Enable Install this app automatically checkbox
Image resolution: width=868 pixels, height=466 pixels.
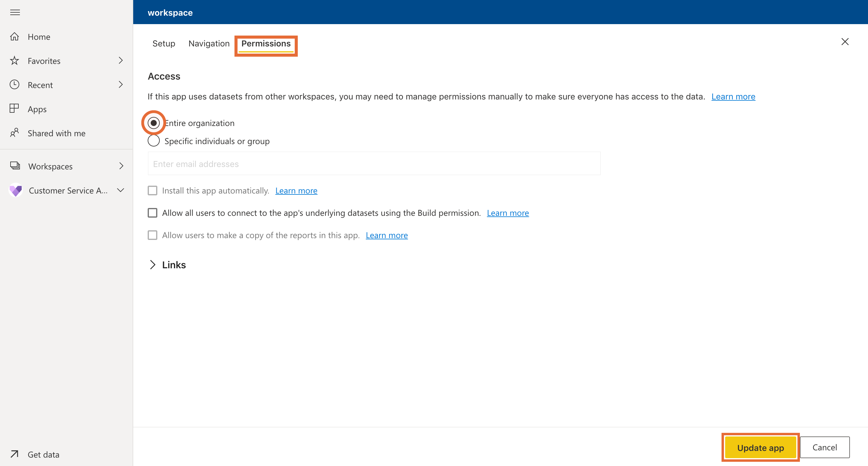[x=153, y=190]
